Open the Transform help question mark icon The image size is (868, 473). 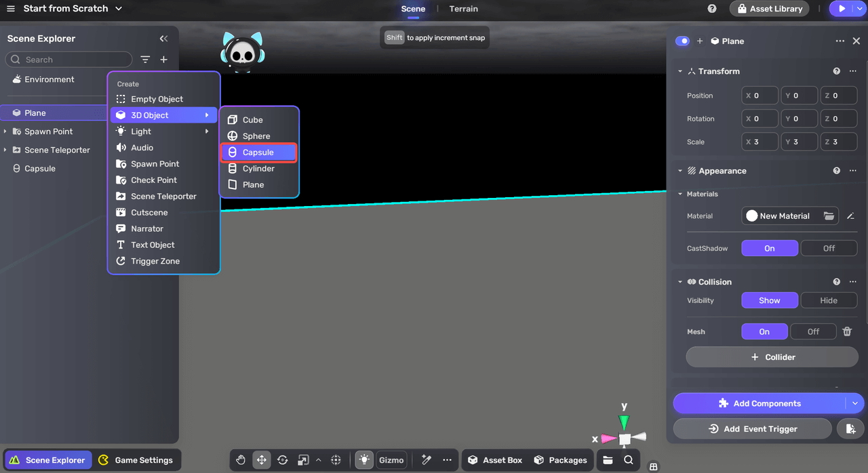coord(836,71)
